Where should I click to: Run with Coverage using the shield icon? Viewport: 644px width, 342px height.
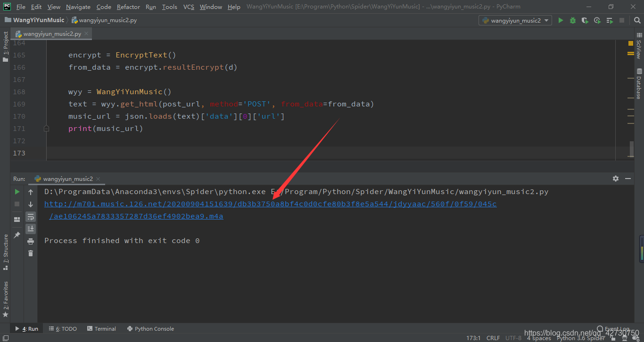[585, 20]
